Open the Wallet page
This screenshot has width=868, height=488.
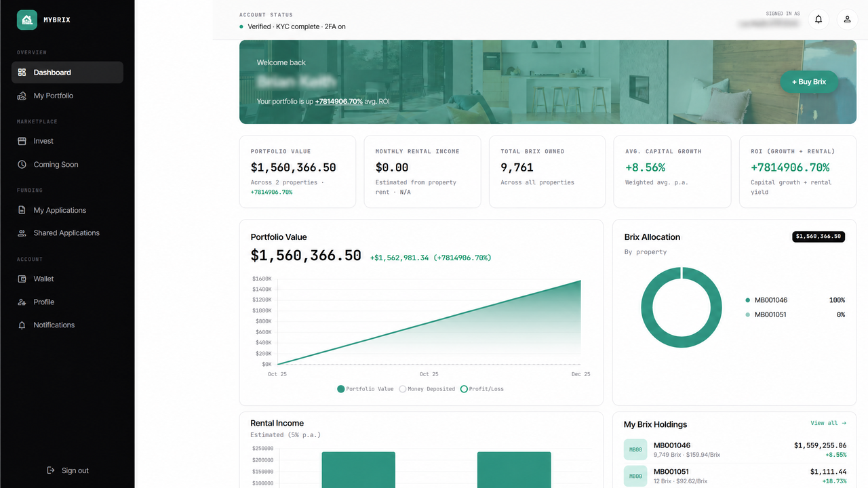coord(67,279)
